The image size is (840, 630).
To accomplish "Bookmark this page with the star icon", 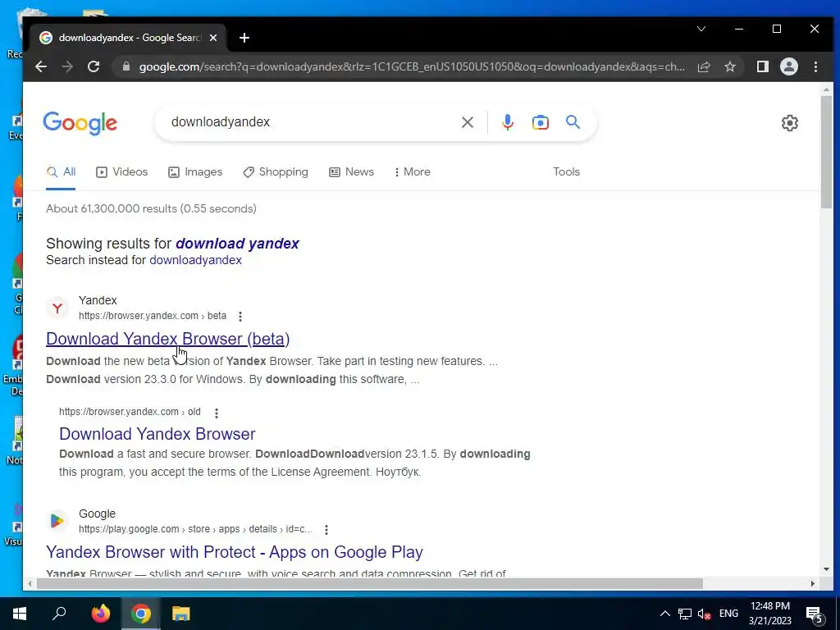I will (x=729, y=67).
